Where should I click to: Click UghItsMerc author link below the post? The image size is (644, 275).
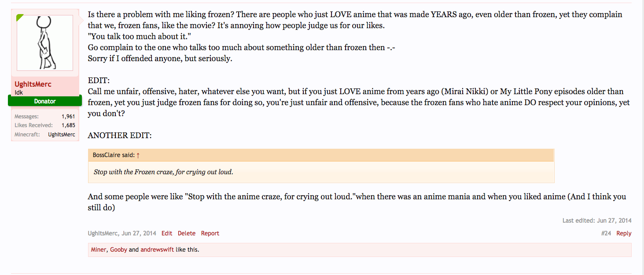[x=103, y=233]
